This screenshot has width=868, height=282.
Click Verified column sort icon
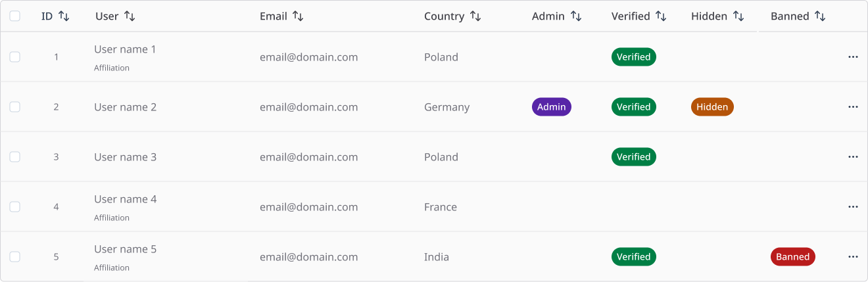[x=661, y=16]
